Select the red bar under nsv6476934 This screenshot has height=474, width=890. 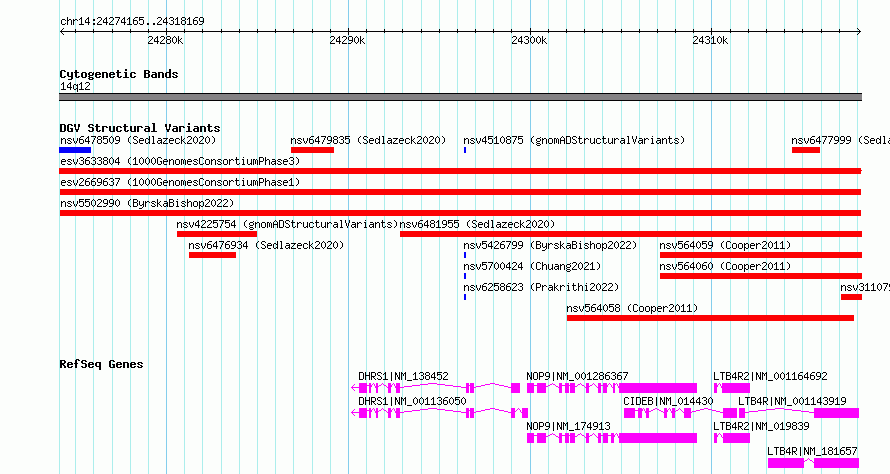click(212, 255)
